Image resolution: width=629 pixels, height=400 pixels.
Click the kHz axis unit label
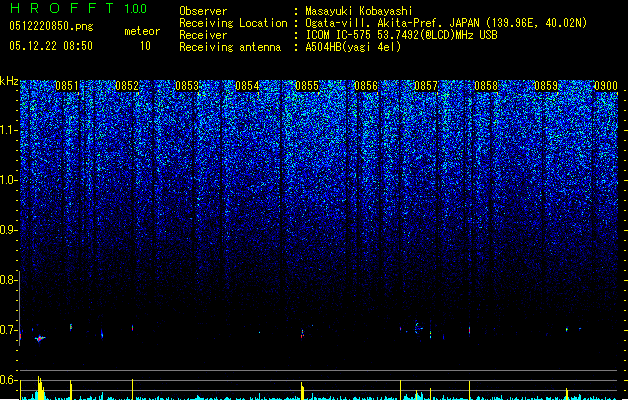click(x=9, y=81)
